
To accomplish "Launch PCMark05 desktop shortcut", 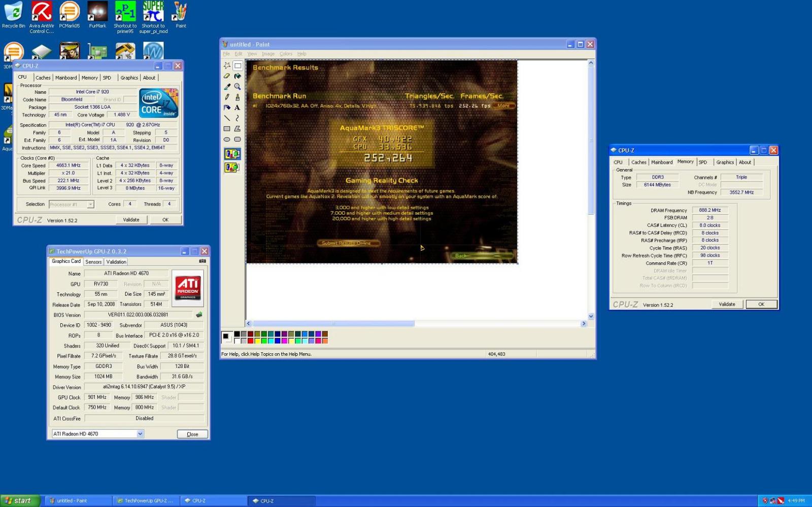I will coord(70,15).
